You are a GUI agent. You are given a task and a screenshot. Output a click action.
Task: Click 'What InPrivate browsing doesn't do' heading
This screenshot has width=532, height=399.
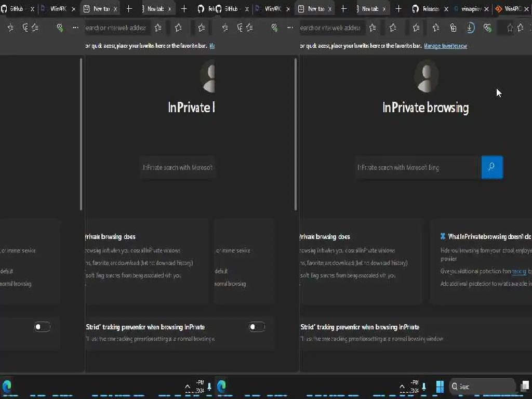tap(489, 236)
